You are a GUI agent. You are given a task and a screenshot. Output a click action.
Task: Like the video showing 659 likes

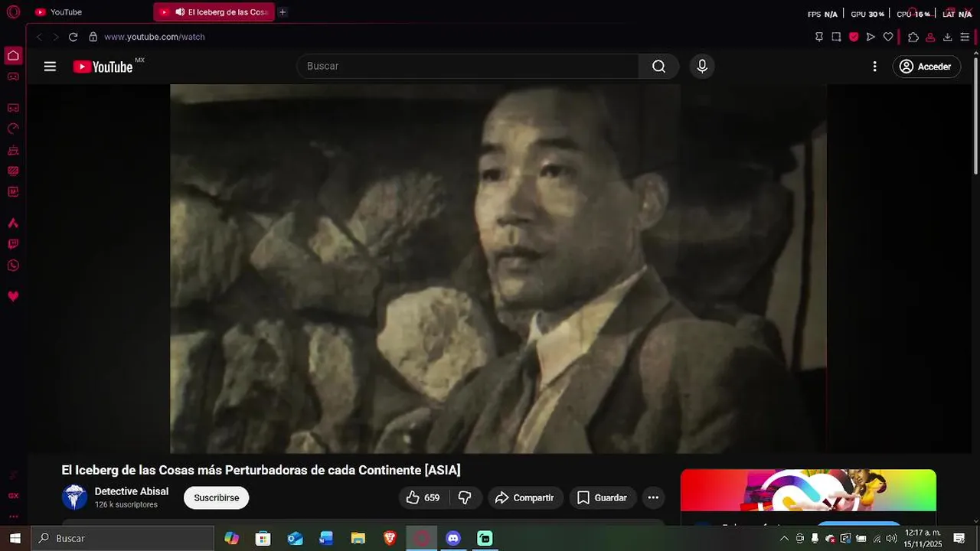click(423, 497)
